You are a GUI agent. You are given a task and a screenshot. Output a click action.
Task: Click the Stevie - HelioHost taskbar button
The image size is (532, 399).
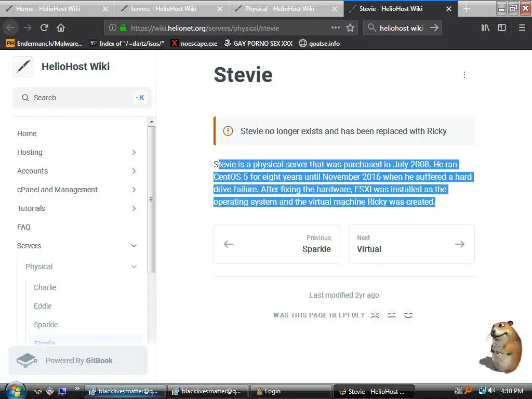(x=374, y=391)
